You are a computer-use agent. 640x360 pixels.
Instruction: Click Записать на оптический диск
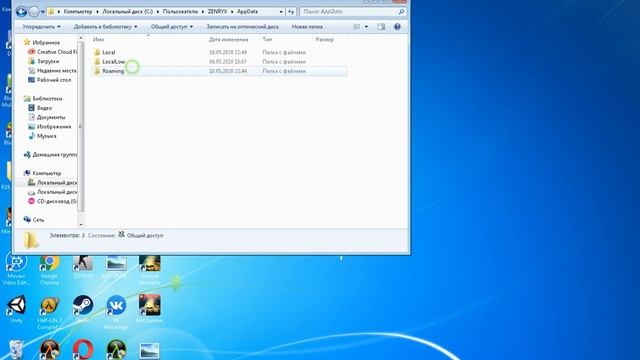[242, 27]
